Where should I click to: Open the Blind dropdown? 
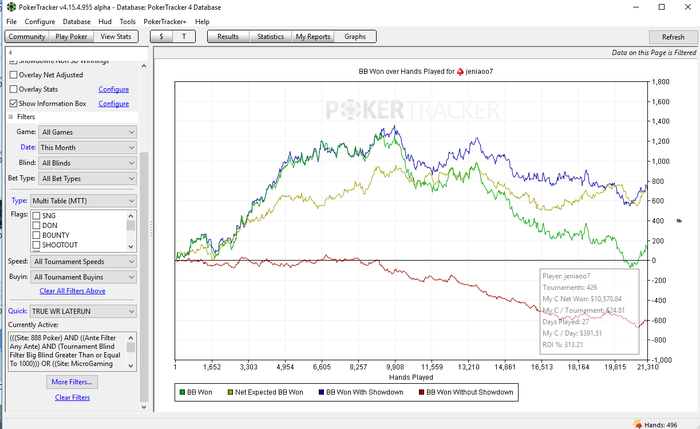pyautogui.click(x=88, y=163)
